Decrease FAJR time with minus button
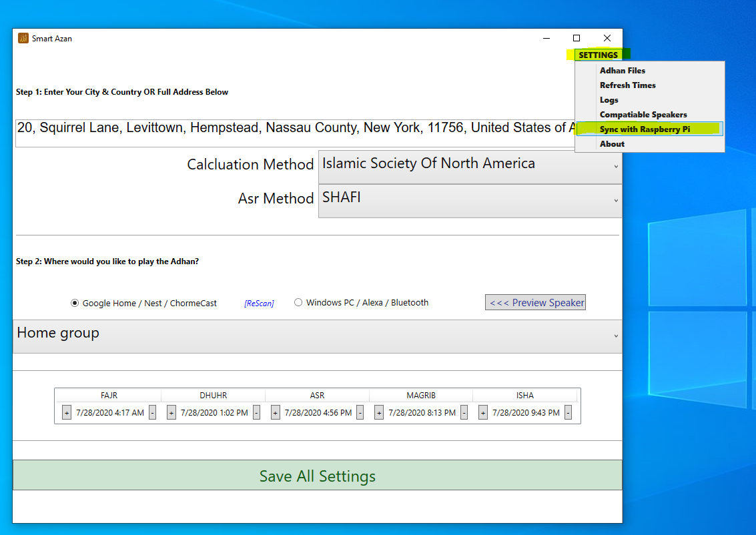This screenshot has height=535, width=756. (x=152, y=412)
